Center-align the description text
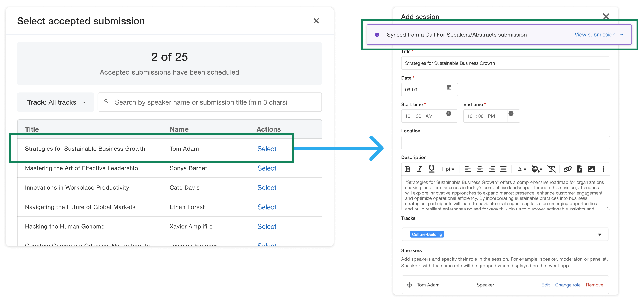This screenshot has height=302, width=644. tap(479, 169)
